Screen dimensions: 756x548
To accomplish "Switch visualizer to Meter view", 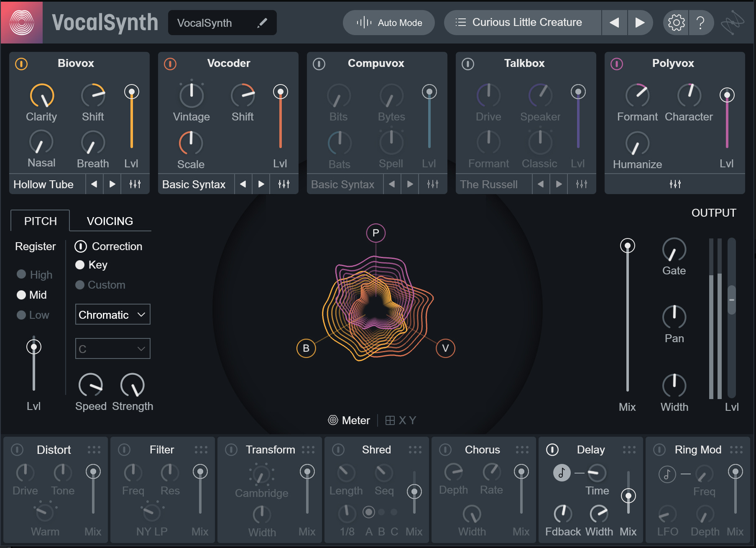I will (349, 420).
